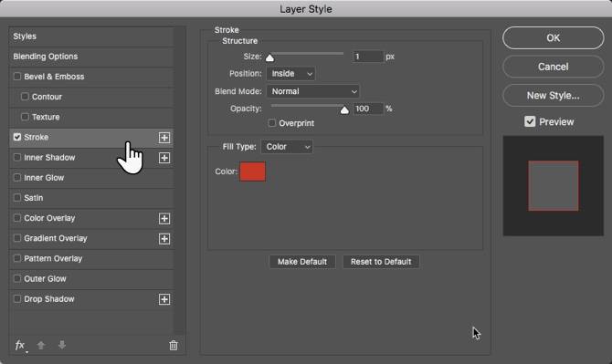
Task: Add another Color Overlay plus icon
Action: [x=164, y=219]
